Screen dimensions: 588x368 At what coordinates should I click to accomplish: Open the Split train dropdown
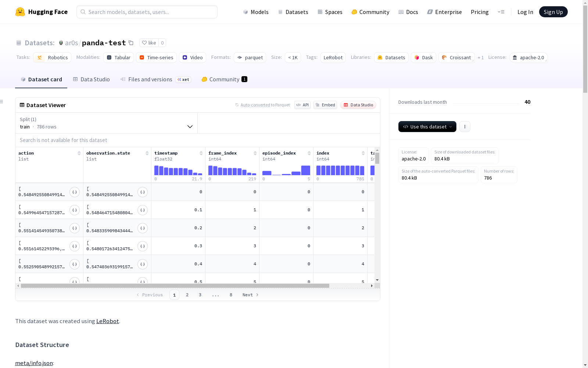107,123
